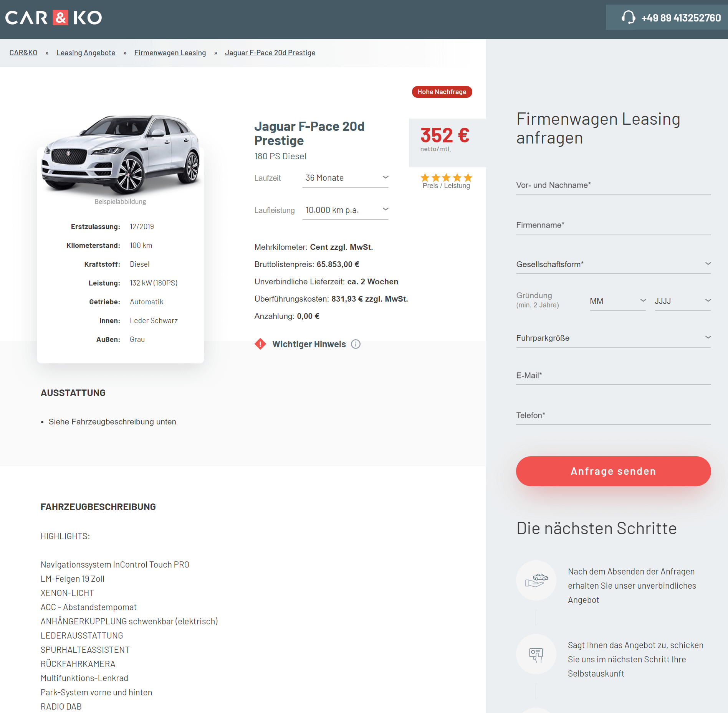Click the 180 PS Diesel subtitle
728x713 pixels.
pos(280,156)
